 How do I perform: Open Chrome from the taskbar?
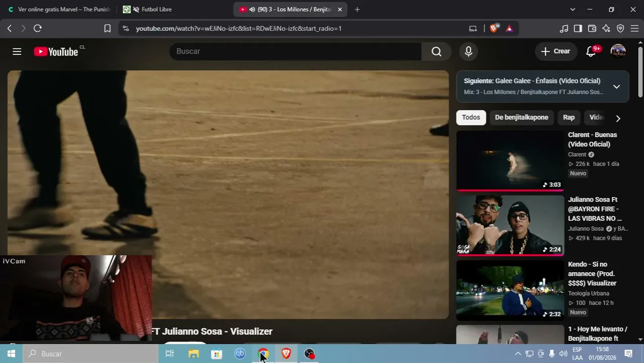coord(263,353)
